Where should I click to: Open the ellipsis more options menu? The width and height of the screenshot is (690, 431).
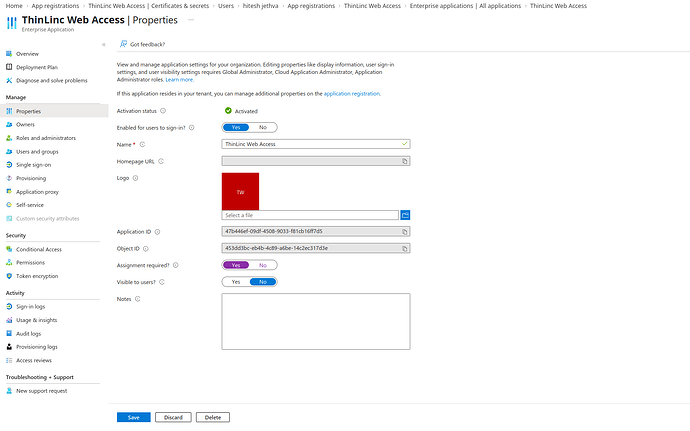click(191, 20)
